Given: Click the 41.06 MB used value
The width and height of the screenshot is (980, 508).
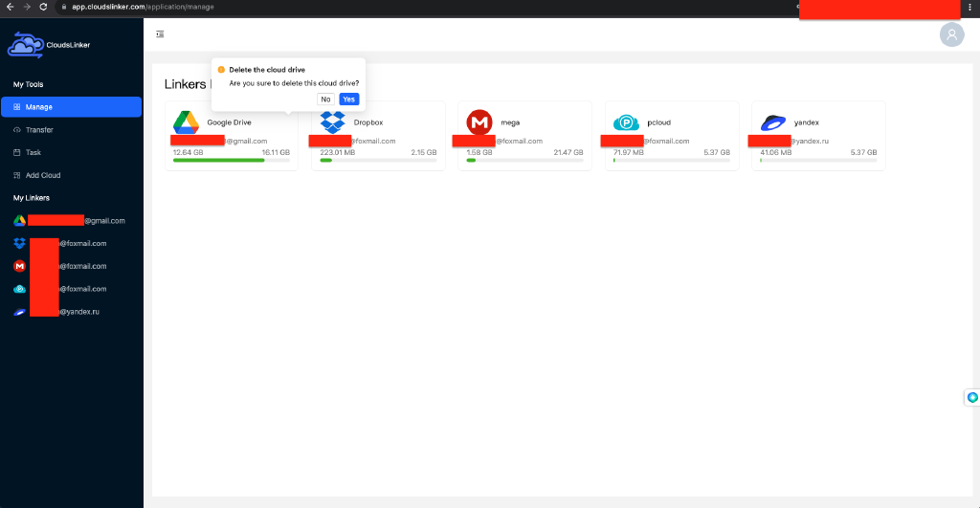Looking at the screenshot, I should click(775, 152).
